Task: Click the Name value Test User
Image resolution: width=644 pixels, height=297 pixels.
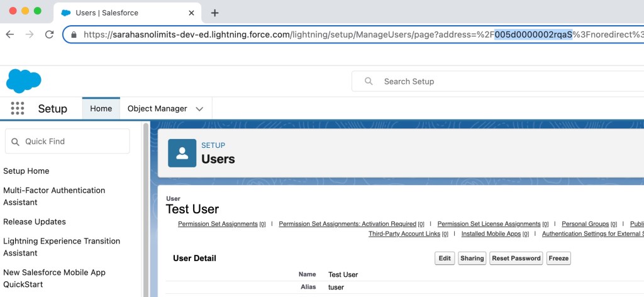Action: click(343, 274)
